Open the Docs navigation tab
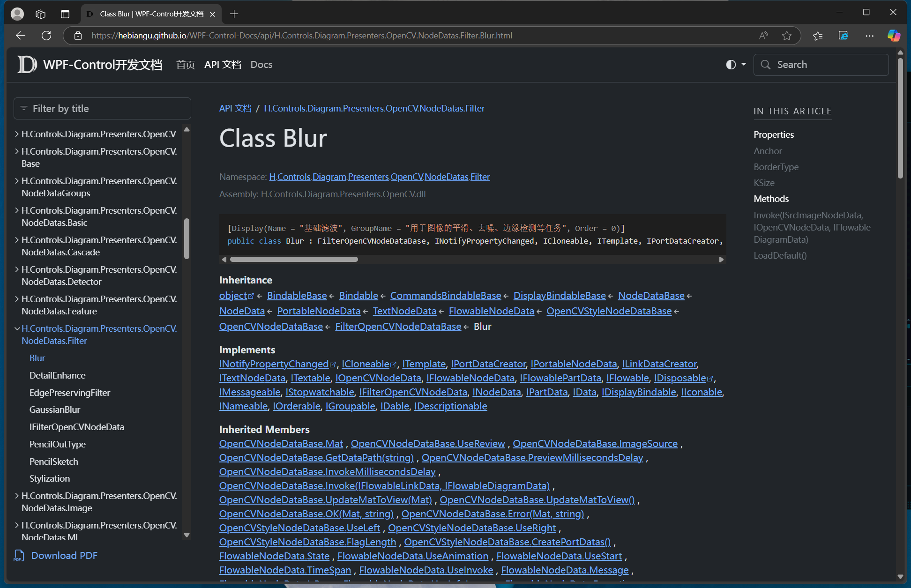The height and width of the screenshot is (588, 911). pyautogui.click(x=261, y=65)
